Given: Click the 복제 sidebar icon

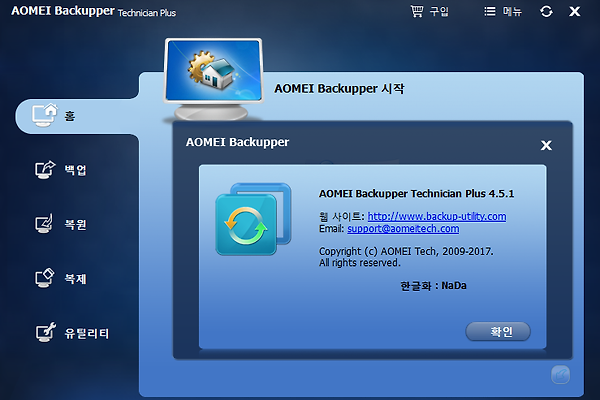Looking at the screenshot, I should tap(44, 278).
